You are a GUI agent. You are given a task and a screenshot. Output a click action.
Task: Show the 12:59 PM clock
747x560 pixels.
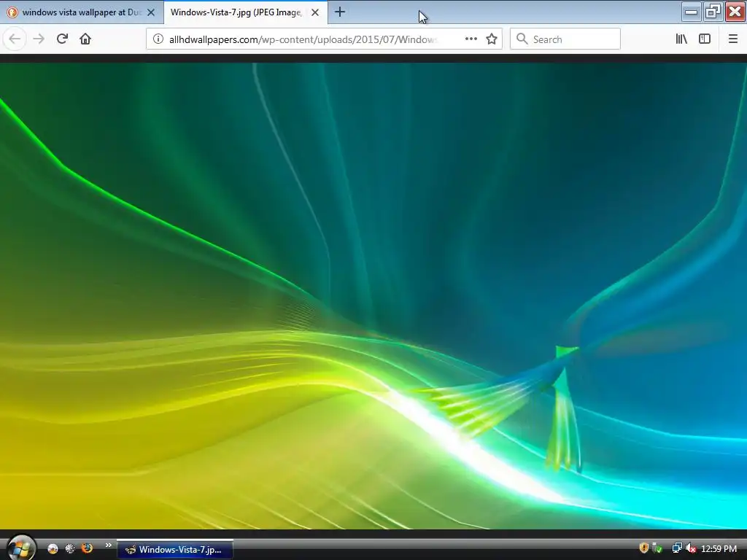click(x=719, y=549)
